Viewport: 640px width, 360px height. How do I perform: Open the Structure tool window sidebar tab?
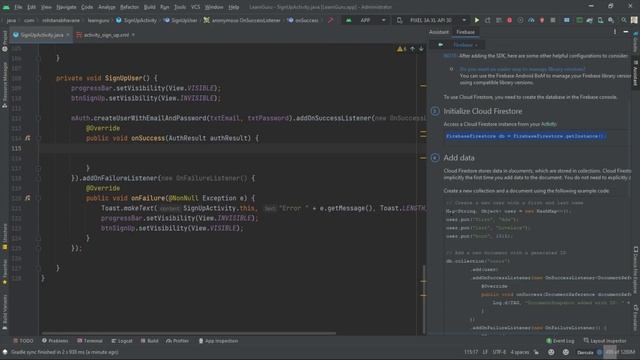click(x=4, y=237)
